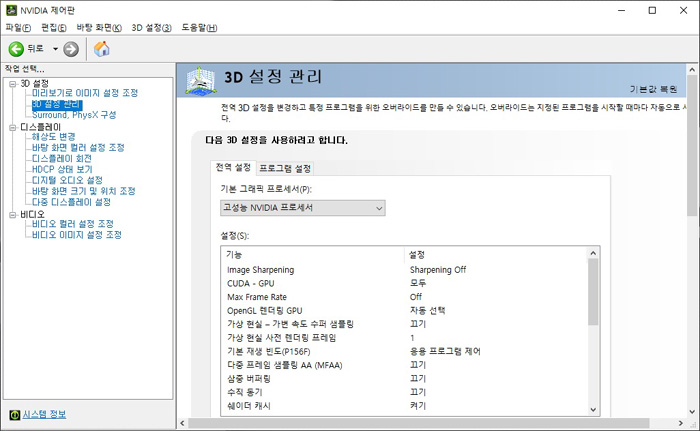Open the 도움말(H) menu
Screen dimensions: 700x431
(199, 28)
